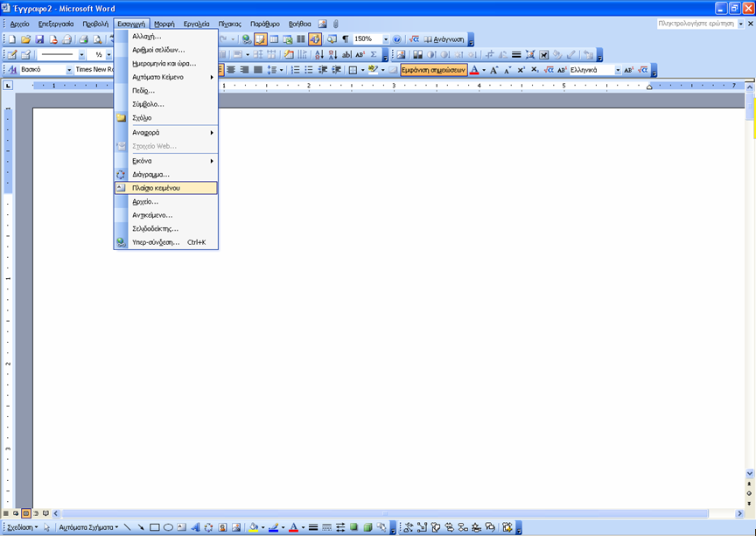Click the Numbered list icon
756x536 pixels.
pos(295,70)
